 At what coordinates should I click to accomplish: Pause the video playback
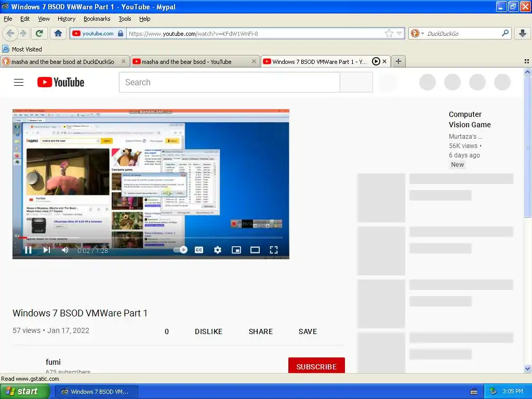click(28, 250)
